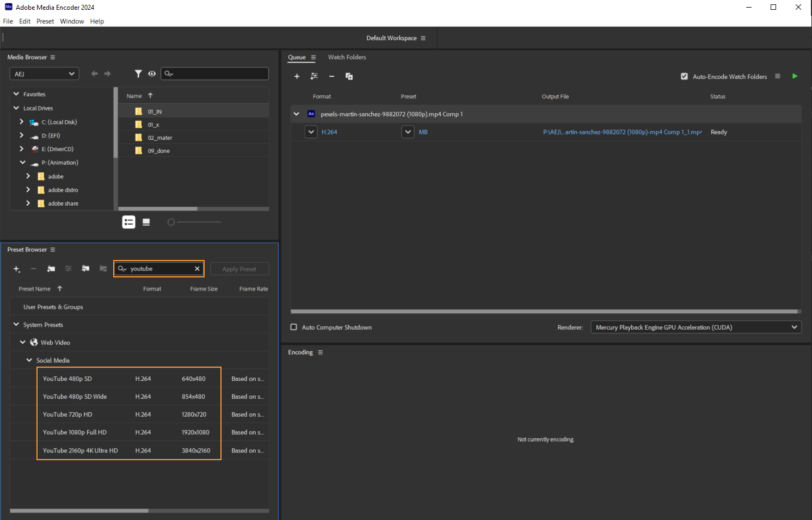Click the Duplicate icon in Queue toolbar

[x=349, y=77]
